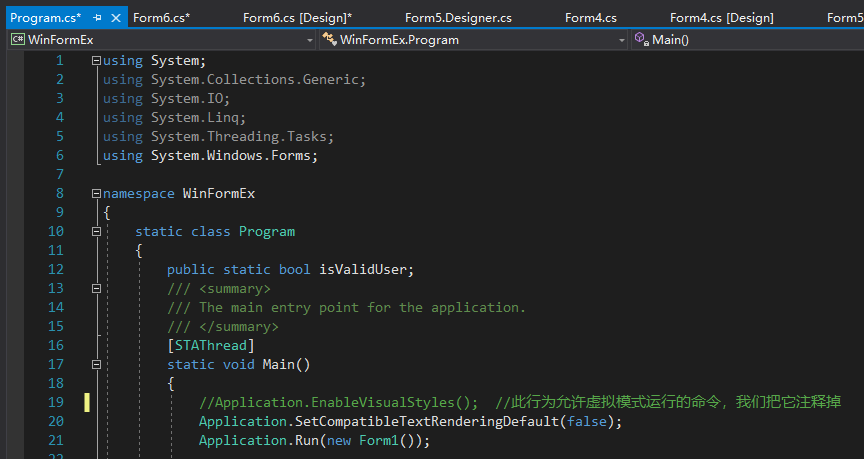864x459 pixels.
Task: Click 'Application.Run' on line 21
Action: pyautogui.click(x=259, y=441)
